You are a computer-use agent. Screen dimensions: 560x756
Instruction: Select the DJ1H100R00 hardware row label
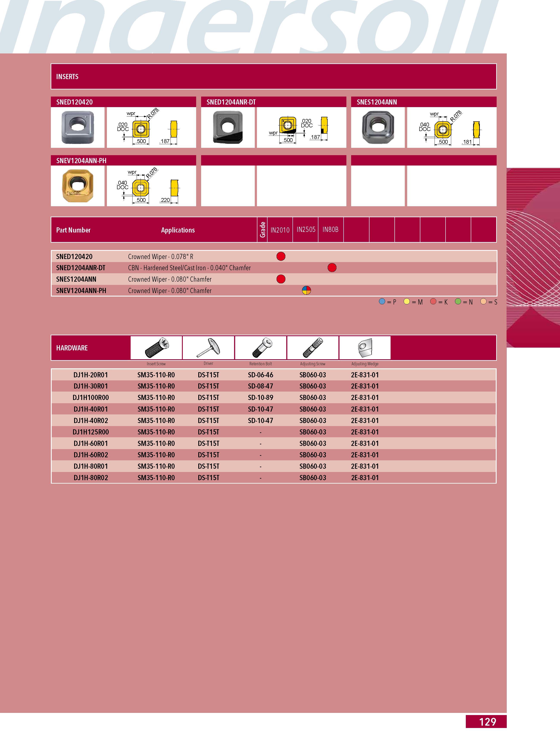coord(91,398)
